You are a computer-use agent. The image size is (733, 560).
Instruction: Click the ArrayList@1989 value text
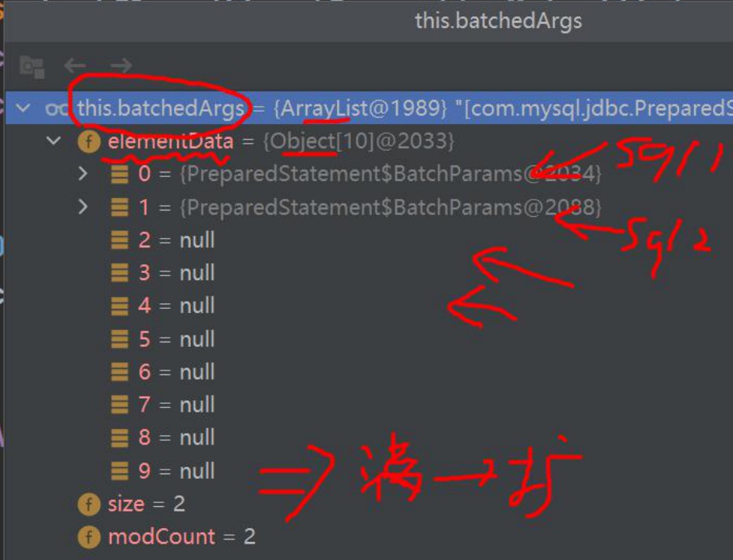click(x=360, y=108)
